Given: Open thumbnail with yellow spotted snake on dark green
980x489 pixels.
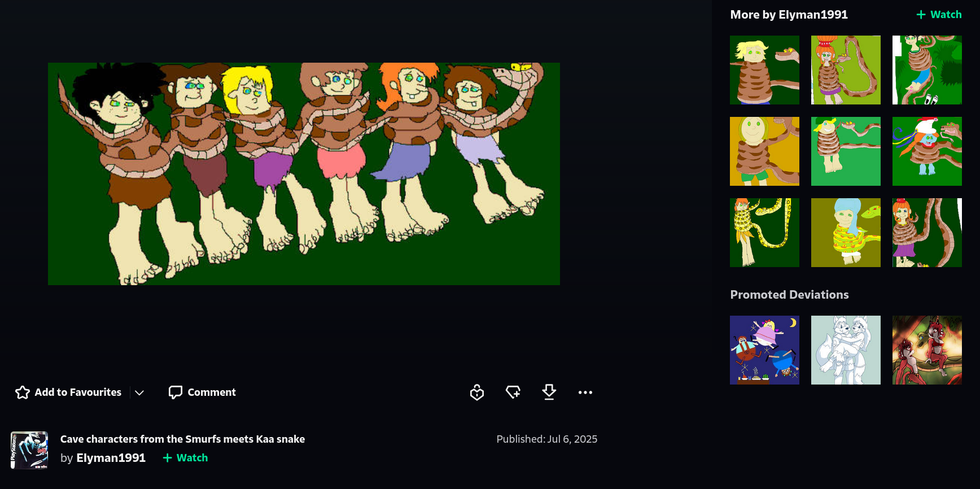Looking at the screenshot, I should coord(764,233).
